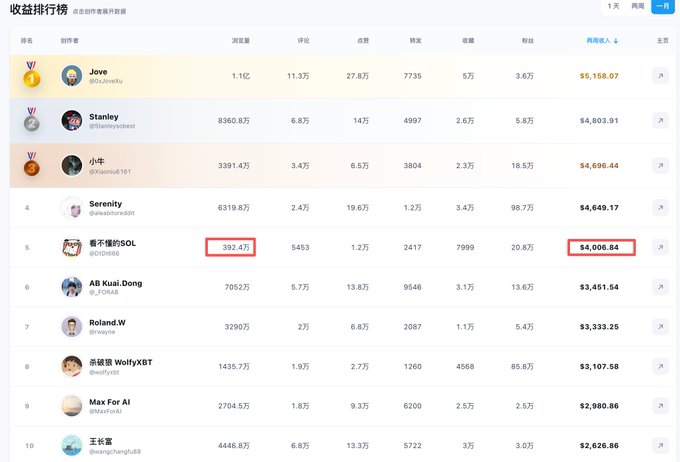This screenshot has height=462, width=680.
Task: Click 王长富 avatar picture
Action: [72, 446]
